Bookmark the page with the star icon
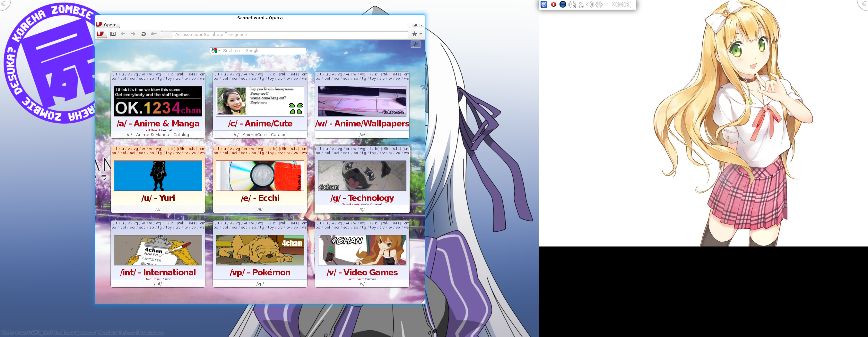Viewport: 868px width, 337px height. (414, 34)
